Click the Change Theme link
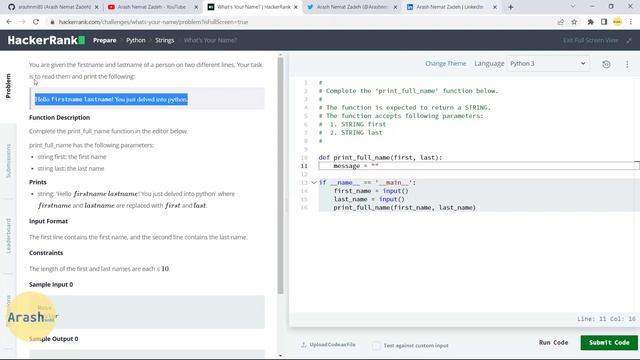This screenshot has height=360, width=640. tap(445, 64)
